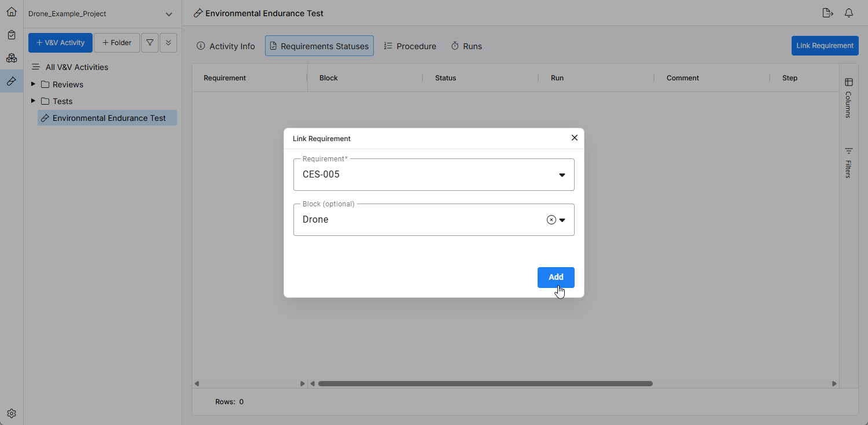Click the home icon in left sidebar
This screenshot has height=425, width=868.
[12, 12]
